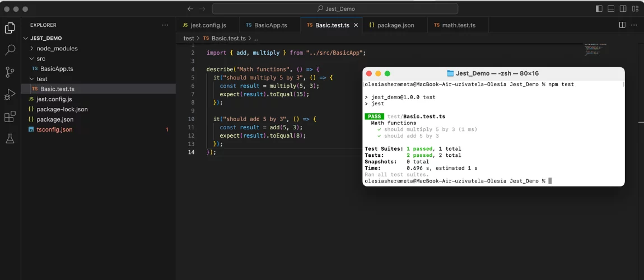Toggle the secondary side bar visibility

624,9
